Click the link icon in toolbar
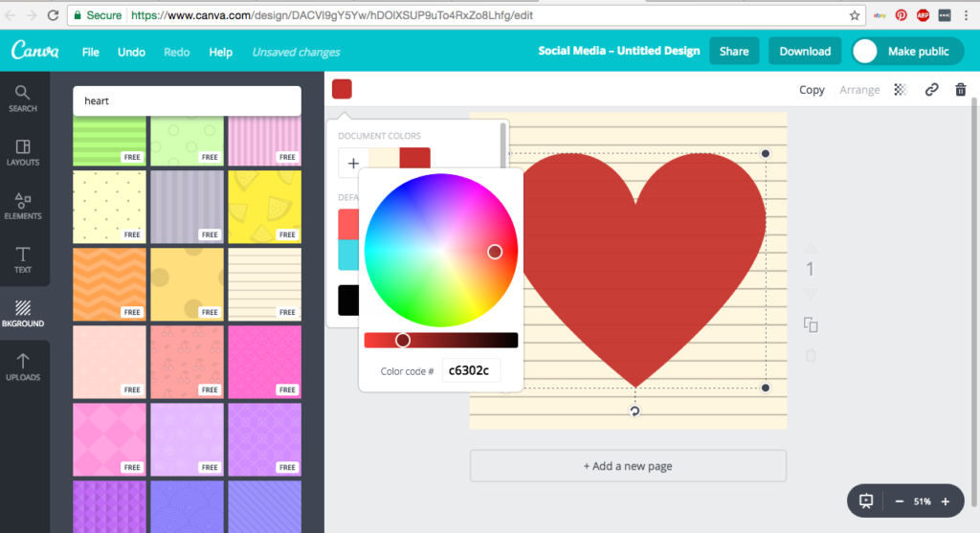The width and height of the screenshot is (980, 533). pyautogui.click(x=931, y=90)
